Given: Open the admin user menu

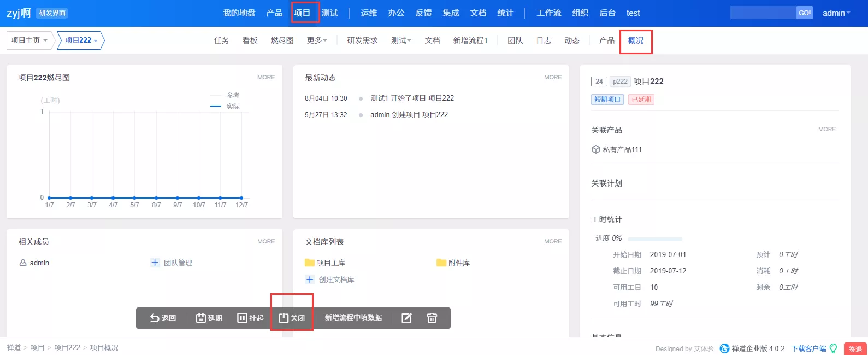Looking at the screenshot, I should click(x=836, y=13).
